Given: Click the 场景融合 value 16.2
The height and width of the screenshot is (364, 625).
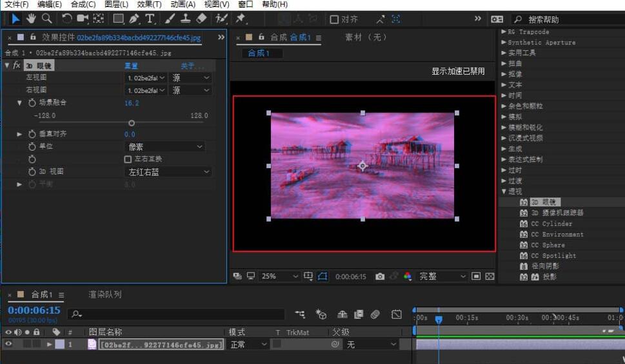Looking at the screenshot, I should pos(132,102).
